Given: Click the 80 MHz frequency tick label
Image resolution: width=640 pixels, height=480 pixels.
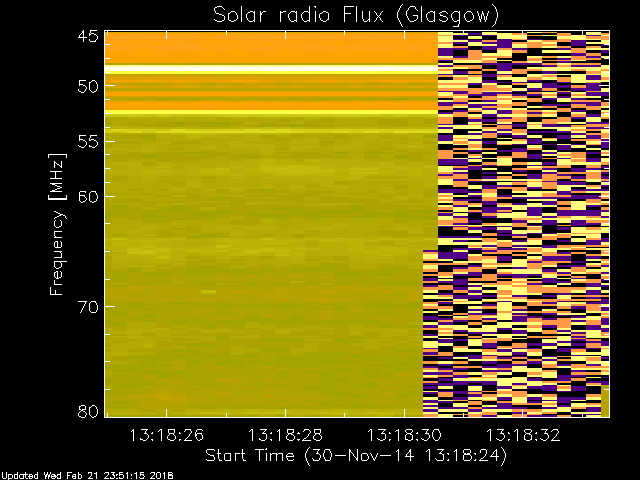Looking at the screenshot, I should 88,411.
